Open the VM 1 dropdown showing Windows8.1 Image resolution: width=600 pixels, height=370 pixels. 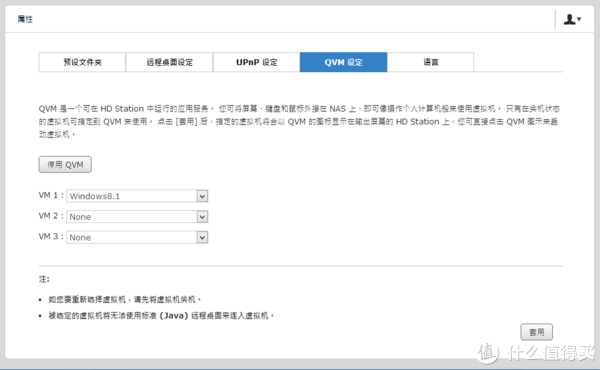tap(137, 196)
